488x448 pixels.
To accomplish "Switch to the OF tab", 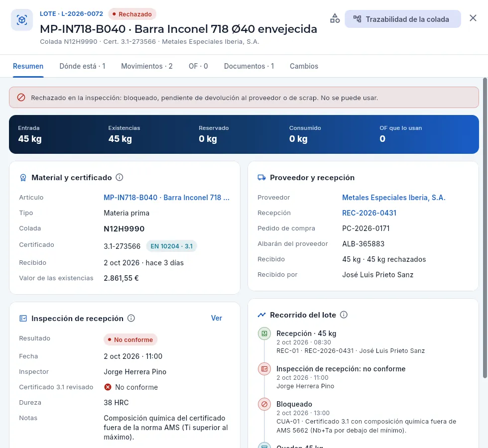I will 198,66.
